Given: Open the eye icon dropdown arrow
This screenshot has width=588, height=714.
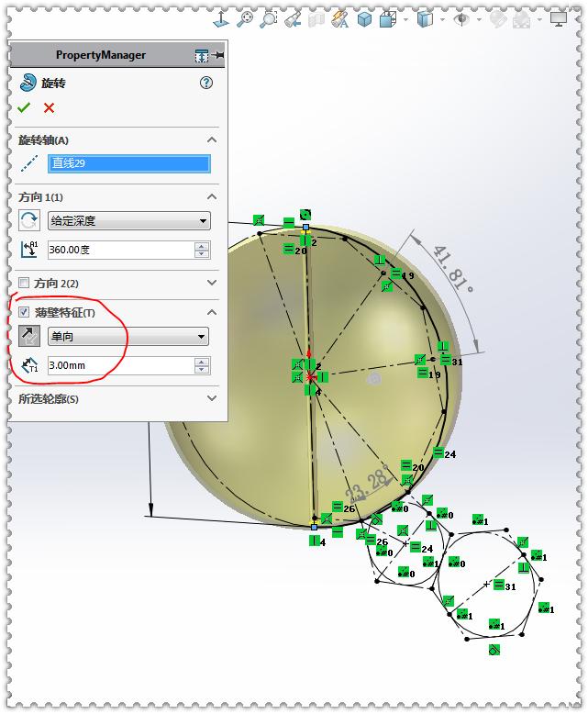Looking at the screenshot, I should click(479, 19).
